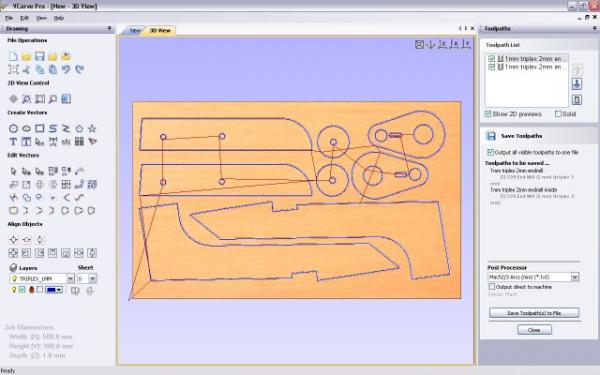The image size is (600, 375).
Task: Toggle Output direct to machine checkbox
Action: coord(491,287)
